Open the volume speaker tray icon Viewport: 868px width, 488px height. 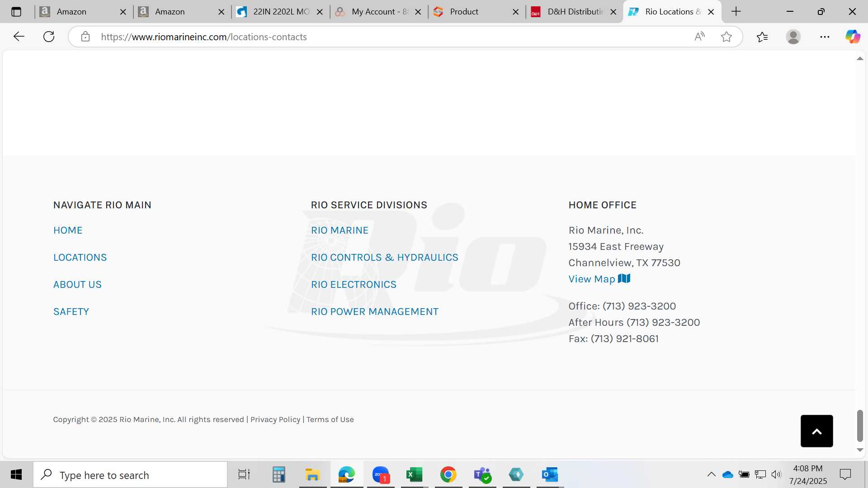[x=776, y=474]
